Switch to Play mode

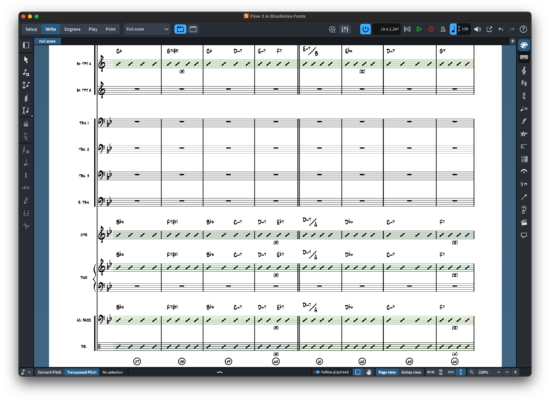pyautogui.click(x=93, y=29)
